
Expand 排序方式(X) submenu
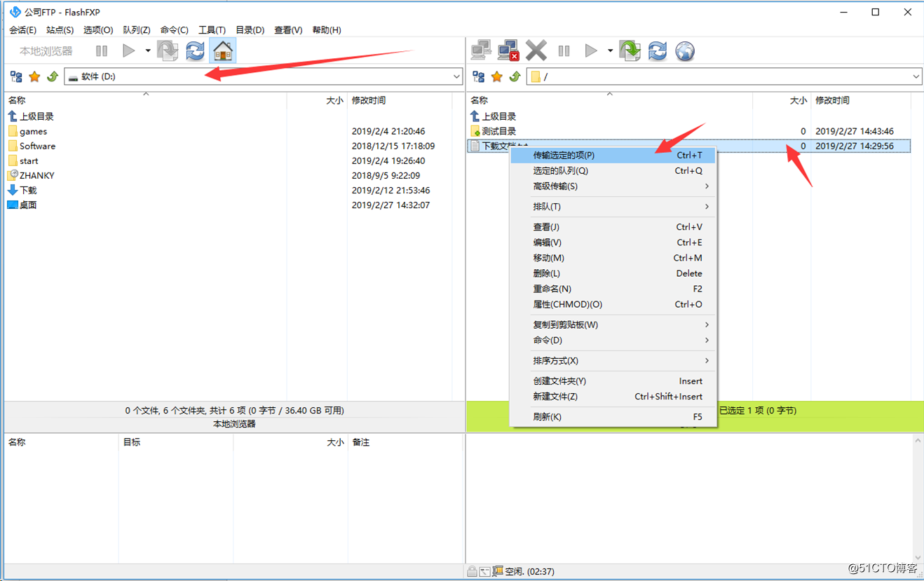(x=613, y=361)
